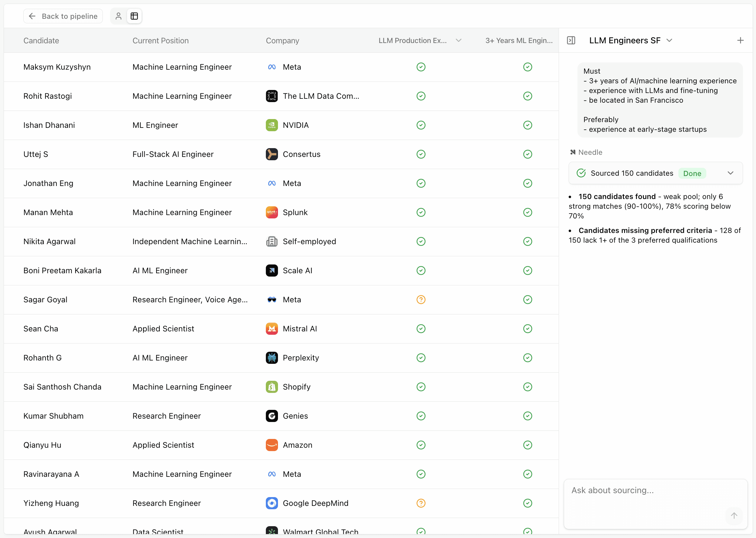Click the Mistral AI company logo

271,329
